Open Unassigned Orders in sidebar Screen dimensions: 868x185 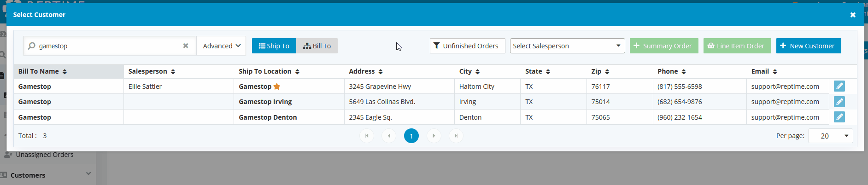click(x=45, y=155)
